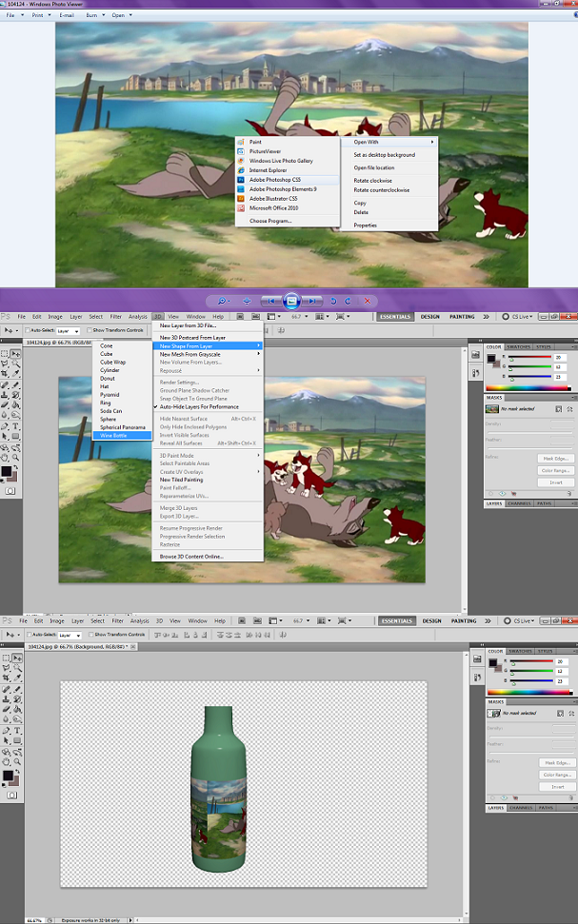The width and height of the screenshot is (578, 924).
Task: Select Zoom tool in wine-bottle Photoshop toolbox
Action: [x=17, y=761]
